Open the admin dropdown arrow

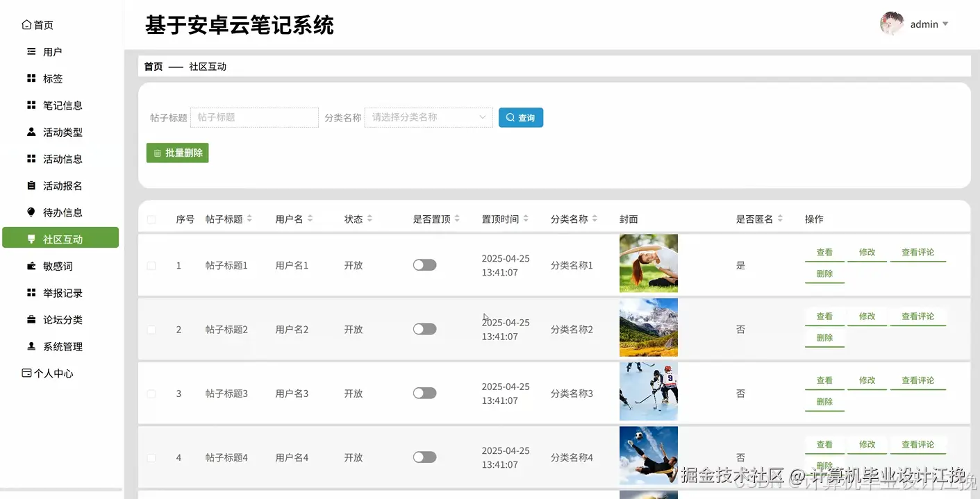[x=945, y=24]
